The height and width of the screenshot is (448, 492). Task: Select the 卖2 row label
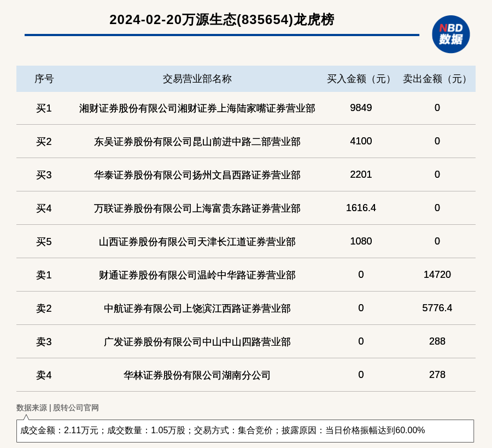(x=44, y=309)
